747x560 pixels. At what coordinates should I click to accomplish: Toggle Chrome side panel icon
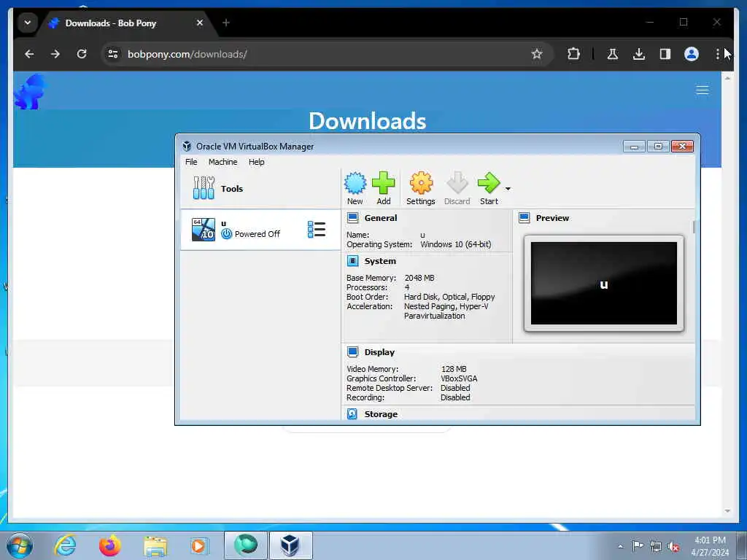pos(665,54)
